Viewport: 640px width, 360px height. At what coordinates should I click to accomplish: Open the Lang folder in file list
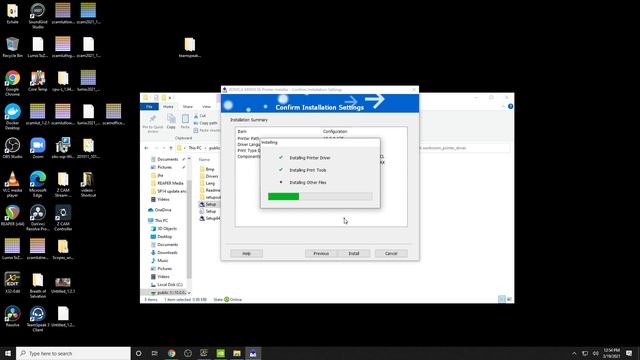tap(210, 183)
